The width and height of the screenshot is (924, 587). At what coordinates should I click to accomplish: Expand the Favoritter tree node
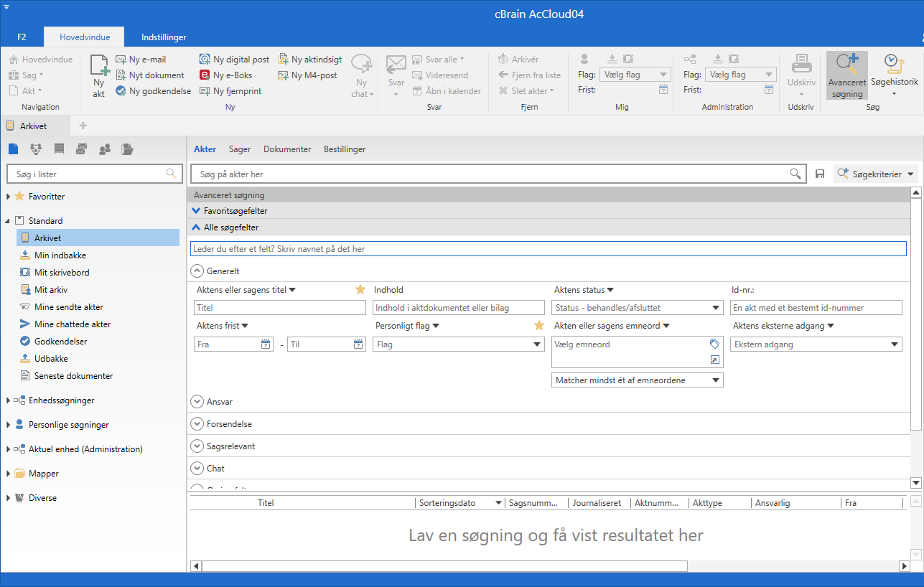tap(9, 197)
